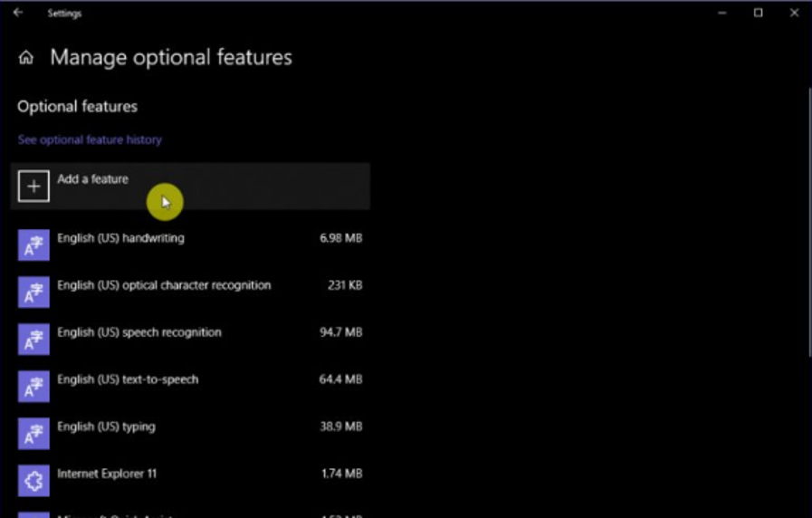The height and width of the screenshot is (518, 812).
Task: Select Internet Explorer 11 text
Action: [x=107, y=474]
